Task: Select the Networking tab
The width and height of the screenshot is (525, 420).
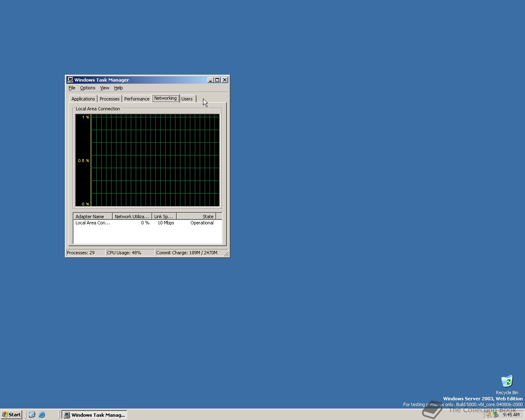Action: point(165,98)
